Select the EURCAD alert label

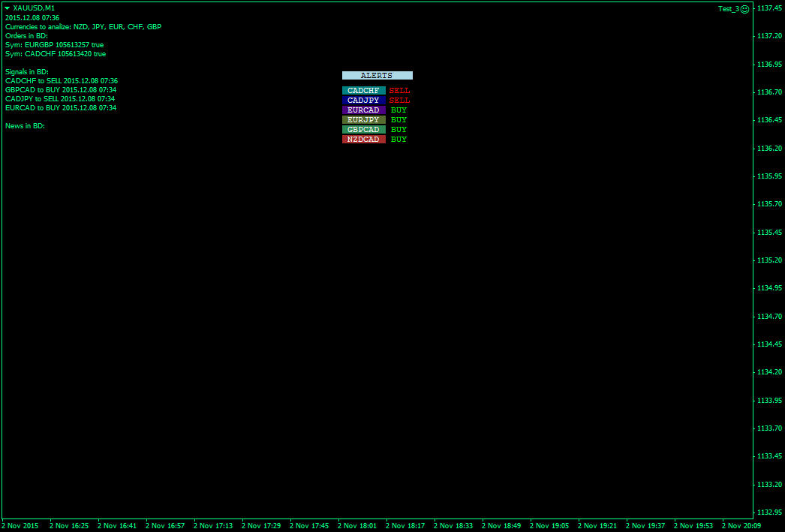coord(363,110)
